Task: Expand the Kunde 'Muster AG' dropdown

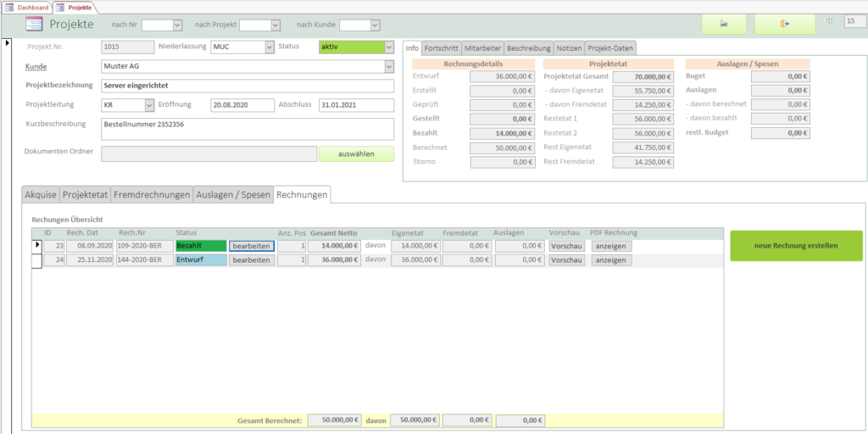Action: coord(389,66)
